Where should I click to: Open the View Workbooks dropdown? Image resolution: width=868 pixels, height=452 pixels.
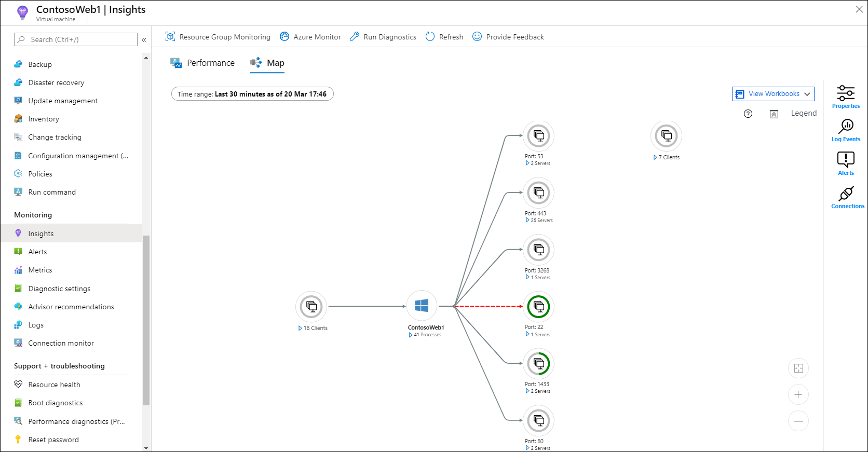point(773,94)
